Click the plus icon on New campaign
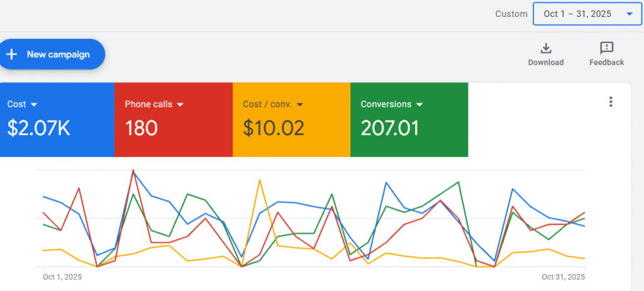The width and height of the screenshot is (644, 291). point(11,54)
